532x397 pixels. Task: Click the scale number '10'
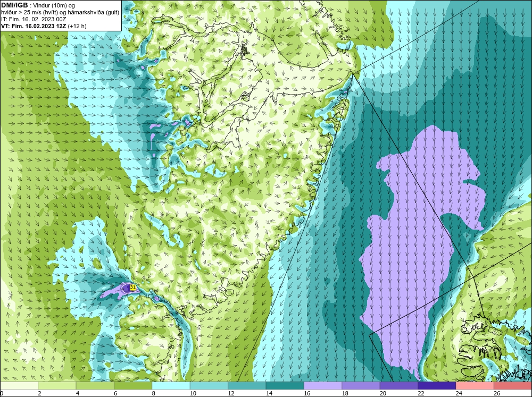pyautogui.click(x=193, y=393)
